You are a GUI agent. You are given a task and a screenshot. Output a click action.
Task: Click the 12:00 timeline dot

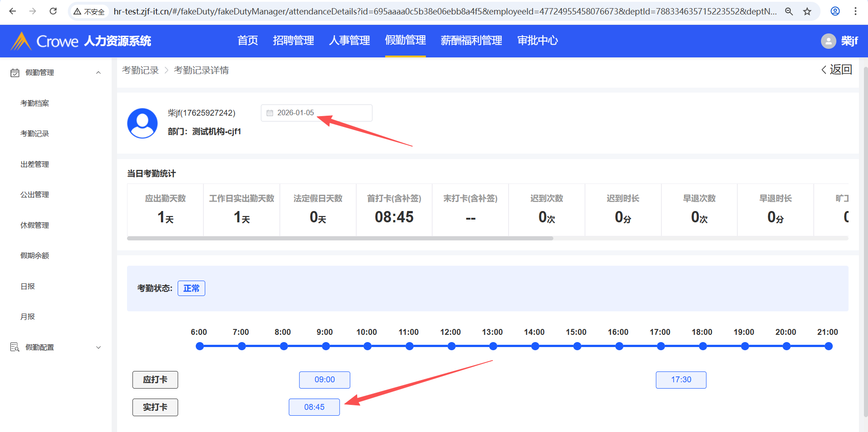point(451,346)
